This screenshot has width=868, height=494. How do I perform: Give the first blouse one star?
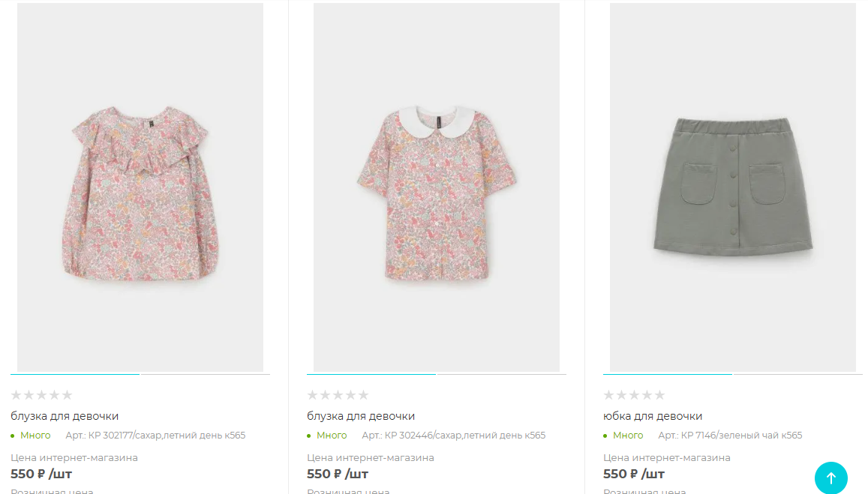(x=16, y=395)
